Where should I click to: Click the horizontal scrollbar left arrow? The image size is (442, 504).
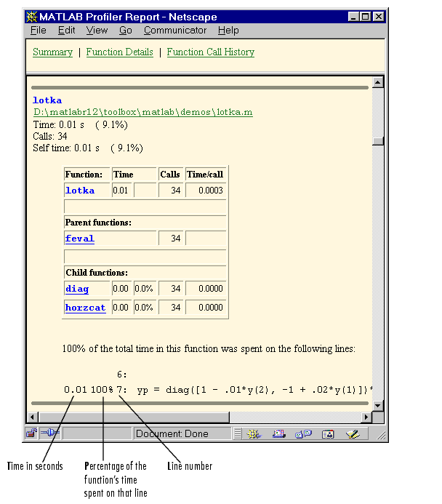32,417
